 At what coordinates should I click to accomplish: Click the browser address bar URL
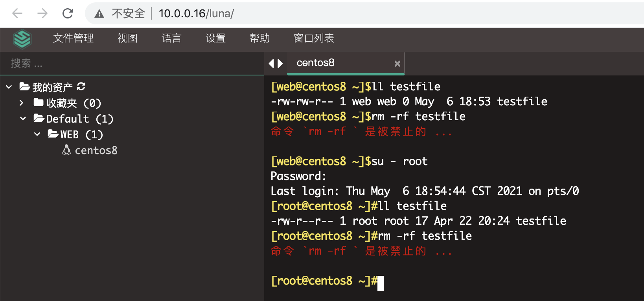click(196, 13)
